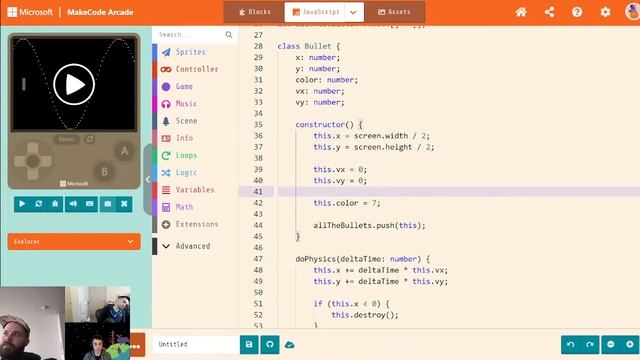Open the Settings gear menu

(x=605, y=12)
